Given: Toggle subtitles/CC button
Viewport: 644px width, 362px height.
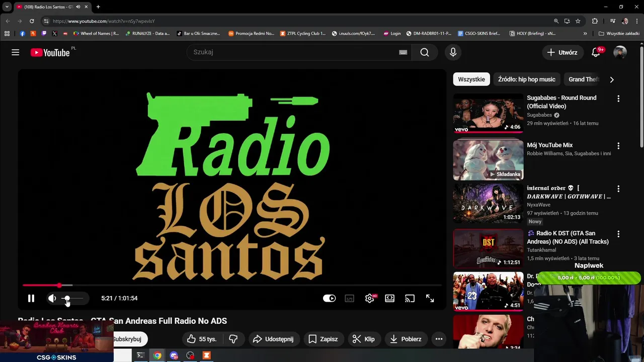Looking at the screenshot, I should pyautogui.click(x=349, y=298).
